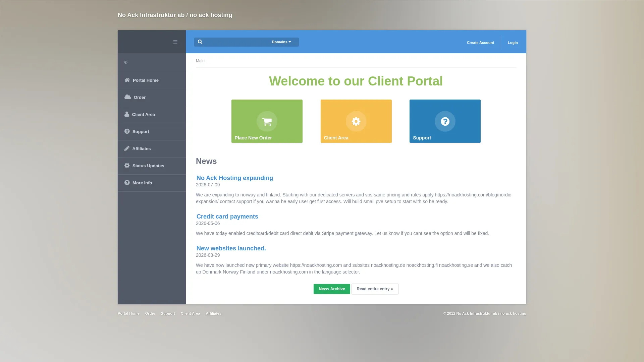The image size is (644, 362).
Task: Click the Status Updates gear icon
Action: [127, 166]
